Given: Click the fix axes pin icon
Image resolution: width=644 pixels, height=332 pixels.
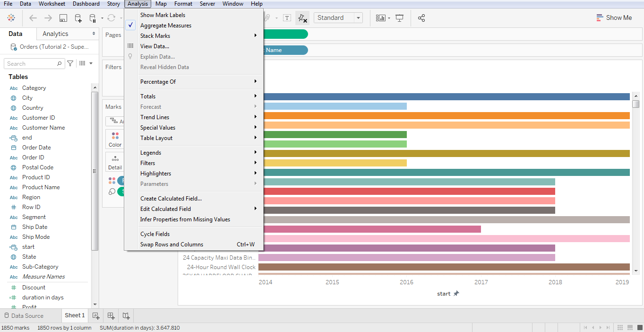Looking at the screenshot, I should coord(302,18).
